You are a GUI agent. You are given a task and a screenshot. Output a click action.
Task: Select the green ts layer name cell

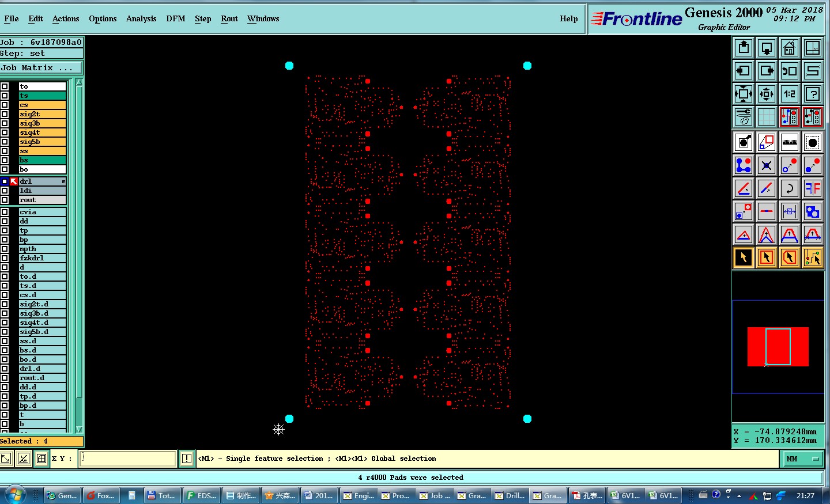(43, 96)
